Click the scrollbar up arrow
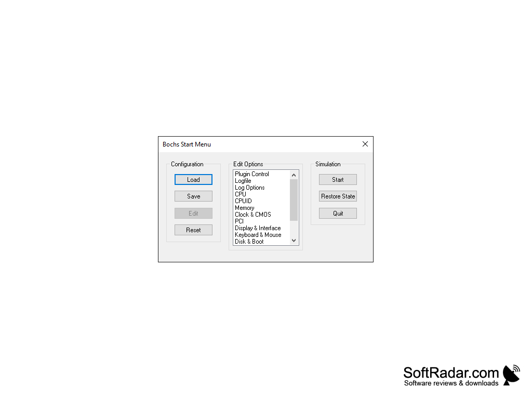The width and height of the screenshot is (532, 399). 294,175
